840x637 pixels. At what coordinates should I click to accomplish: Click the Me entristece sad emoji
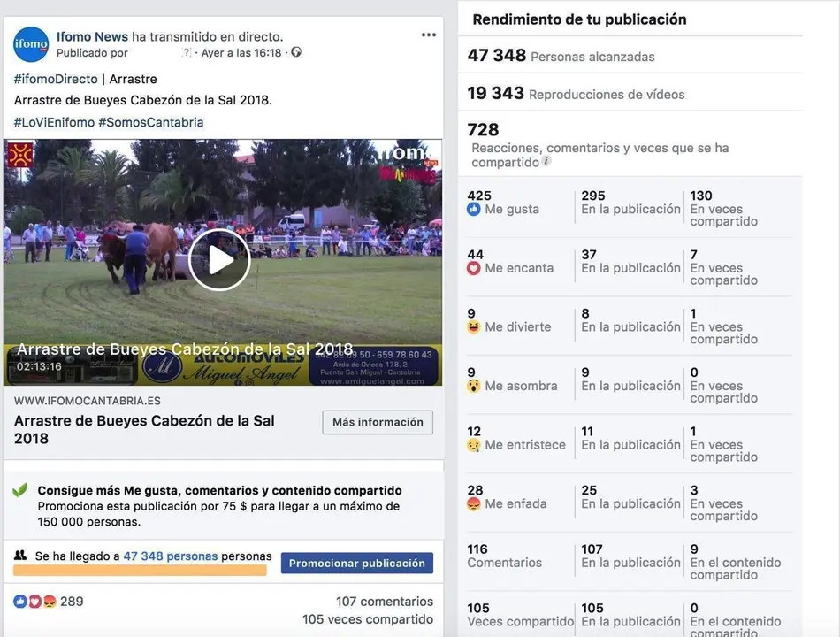(x=474, y=445)
